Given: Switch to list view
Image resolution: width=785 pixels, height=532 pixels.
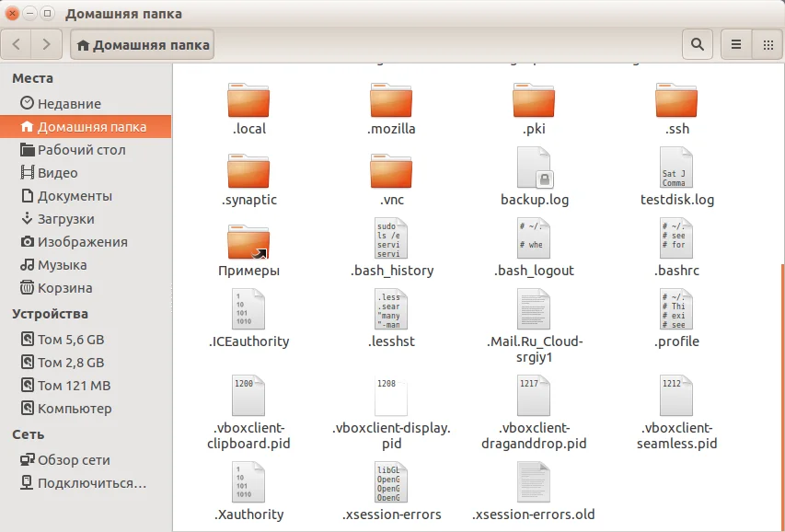Looking at the screenshot, I should [x=736, y=44].
